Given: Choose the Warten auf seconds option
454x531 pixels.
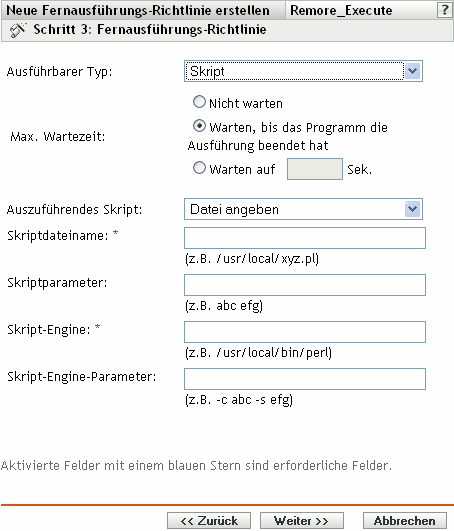Looking at the screenshot, I should point(199,168).
